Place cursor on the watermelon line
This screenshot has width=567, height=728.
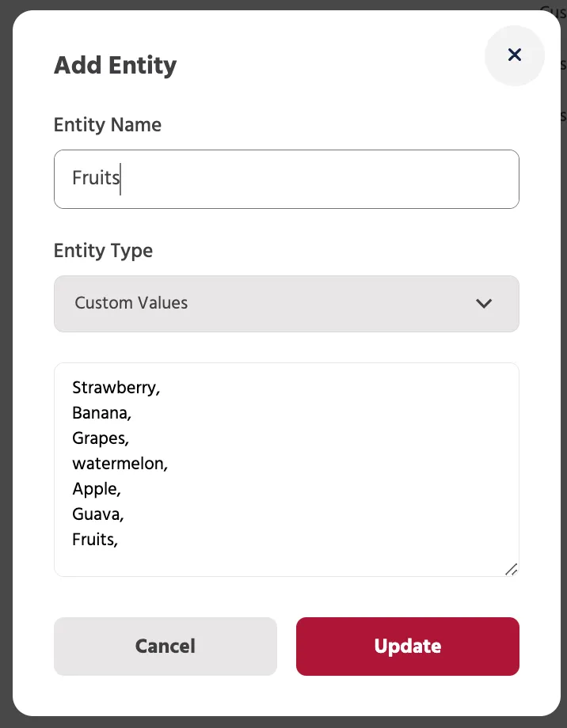coord(120,464)
